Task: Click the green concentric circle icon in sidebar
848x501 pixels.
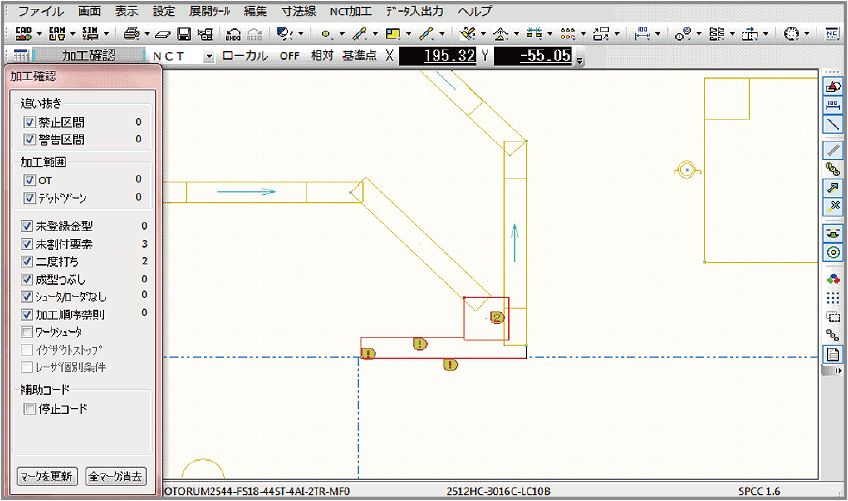Action: (x=833, y=253)
